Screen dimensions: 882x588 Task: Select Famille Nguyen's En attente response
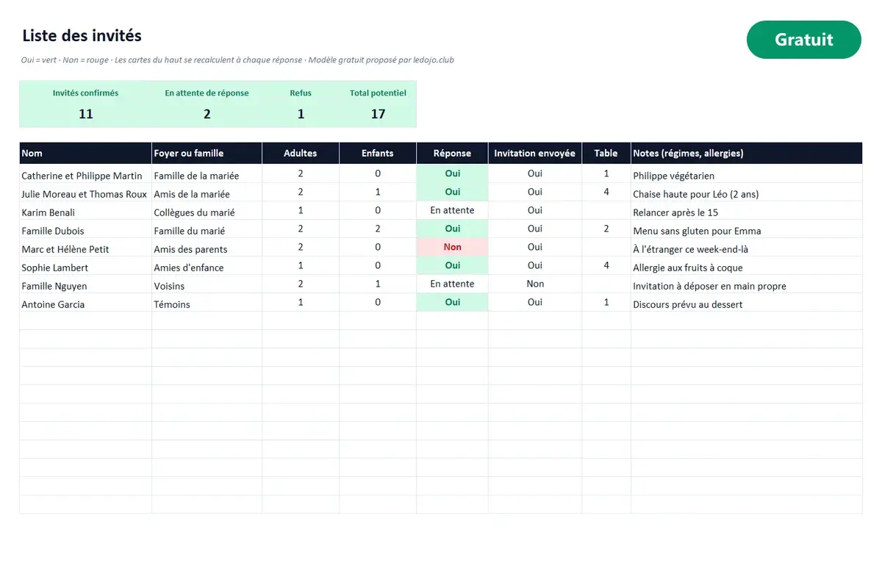pos(452,284)
